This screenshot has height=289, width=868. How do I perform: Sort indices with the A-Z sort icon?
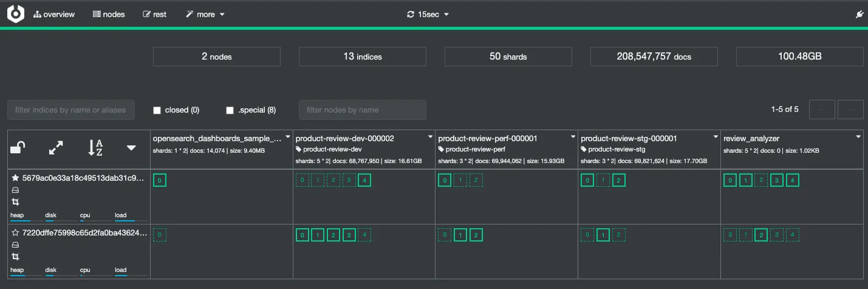point(95,147)
